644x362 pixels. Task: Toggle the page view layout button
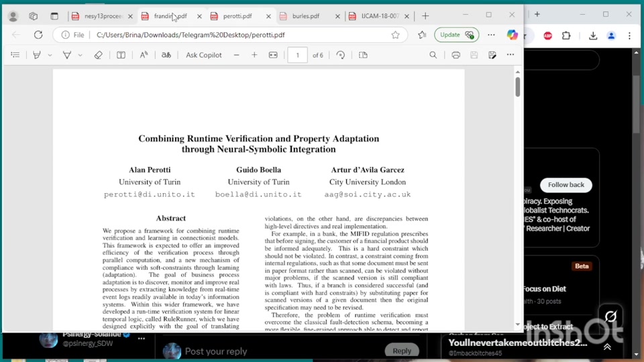(x=363, y=55)
